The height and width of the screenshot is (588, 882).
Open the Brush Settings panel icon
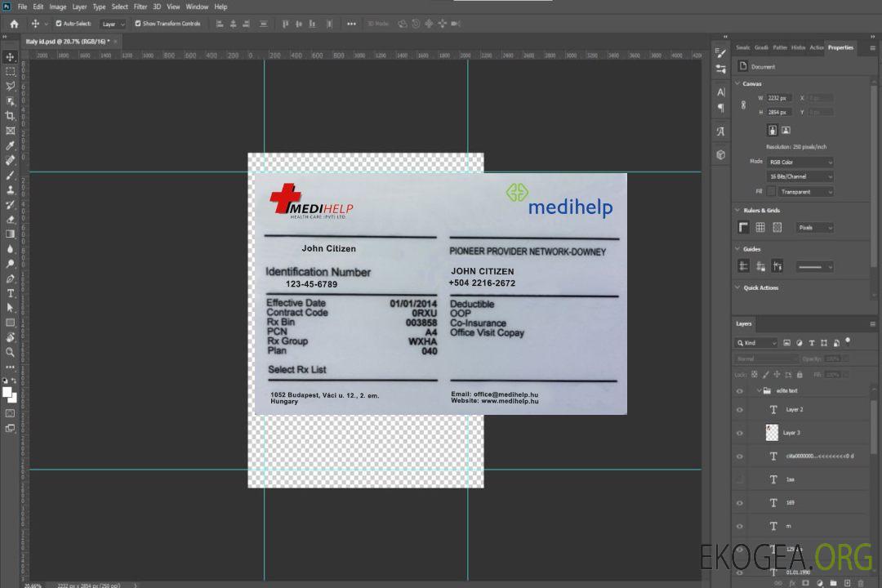(720, 53)
